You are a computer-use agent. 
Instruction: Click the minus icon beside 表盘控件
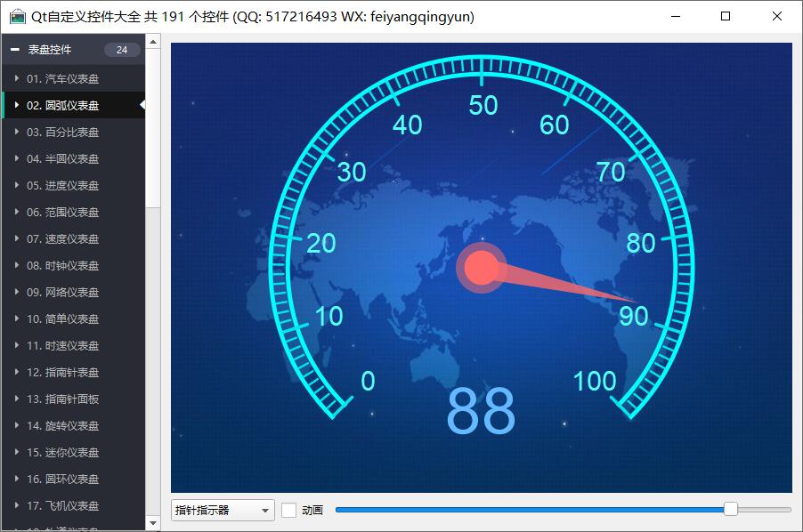(x=15, y=50)
